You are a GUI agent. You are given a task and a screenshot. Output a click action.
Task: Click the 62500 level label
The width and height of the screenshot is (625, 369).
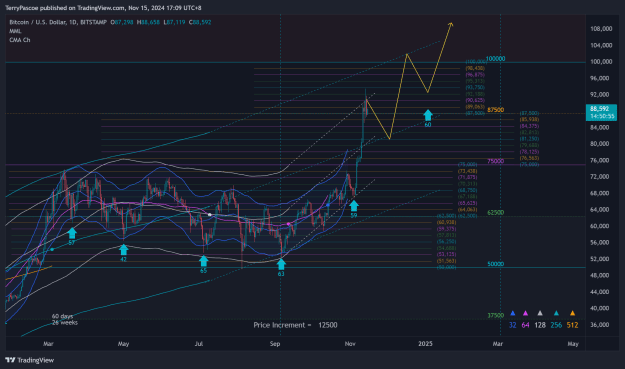pos(495,213)
